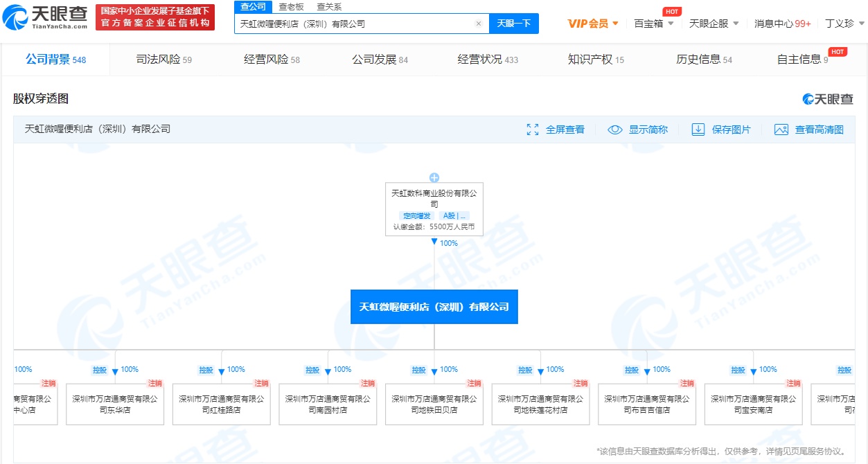The height and width of the screenshot is (464, 868).
Task: Open the 丁义珍 user account dropdown
Action: (844, 24)
